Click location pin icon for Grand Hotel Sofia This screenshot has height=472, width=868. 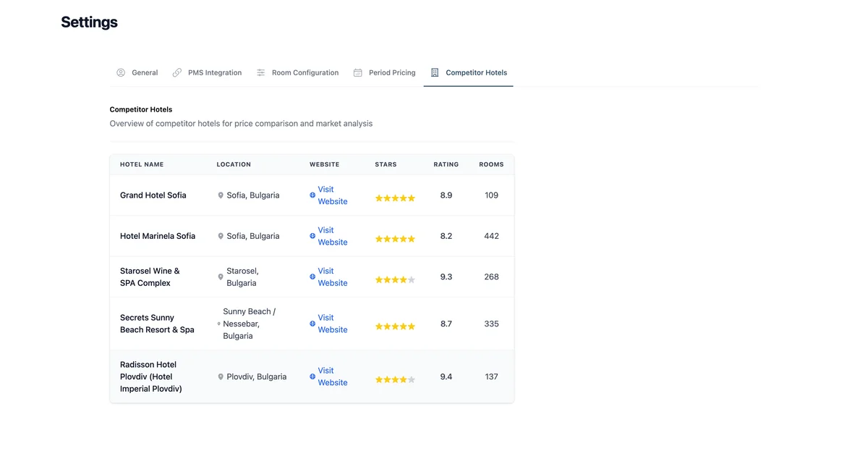pyautogui.click(x=221, y=195)
